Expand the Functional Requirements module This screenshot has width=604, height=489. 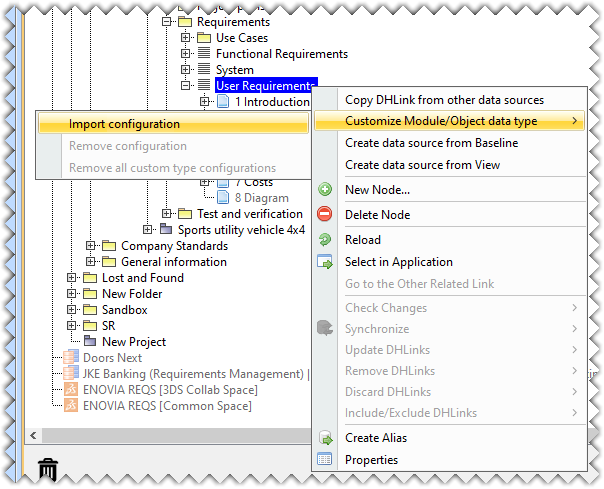pos(185,53)
